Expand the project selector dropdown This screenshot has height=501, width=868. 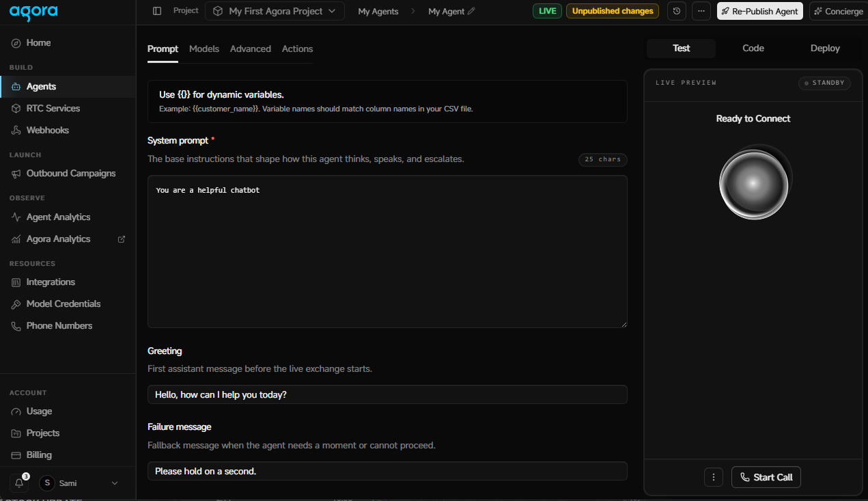pyautogui.click(x=275, y=11)
